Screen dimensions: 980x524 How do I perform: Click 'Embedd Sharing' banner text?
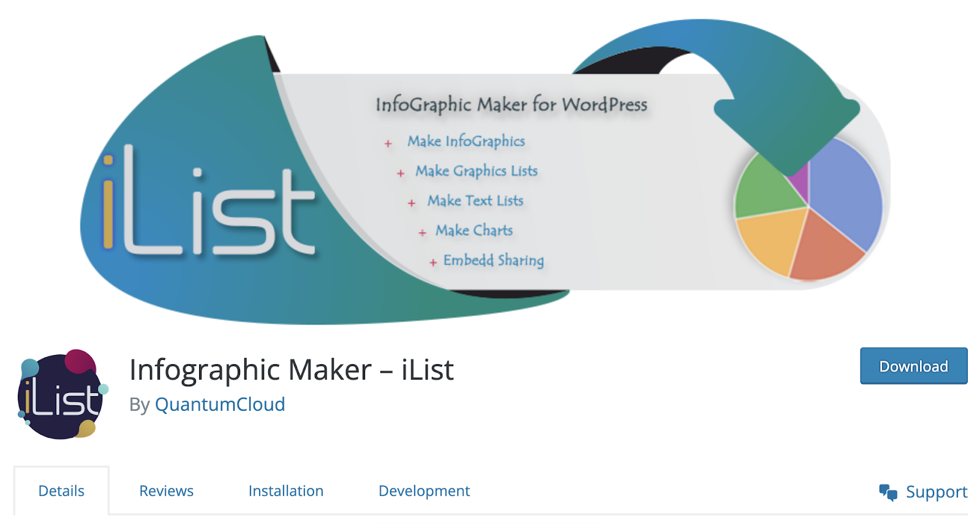494,261
